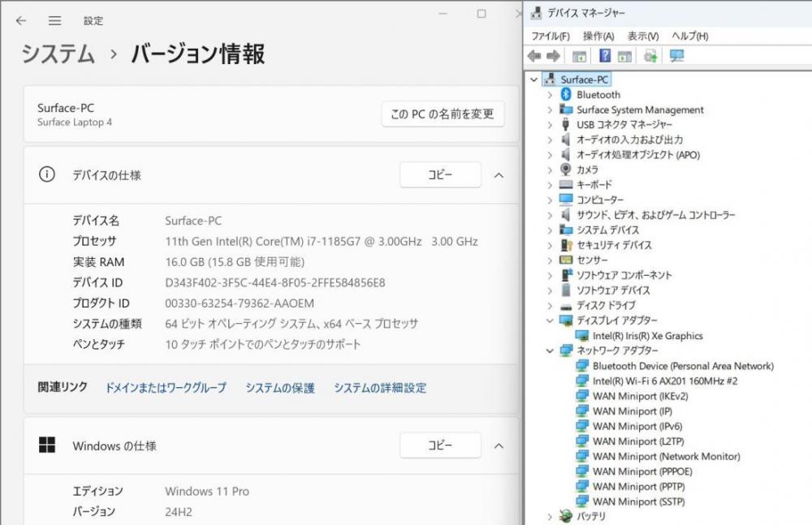
Task: Expand the サウンド、ビデオ、およびゲーム コントローラー node
Action: click(550, 215)
